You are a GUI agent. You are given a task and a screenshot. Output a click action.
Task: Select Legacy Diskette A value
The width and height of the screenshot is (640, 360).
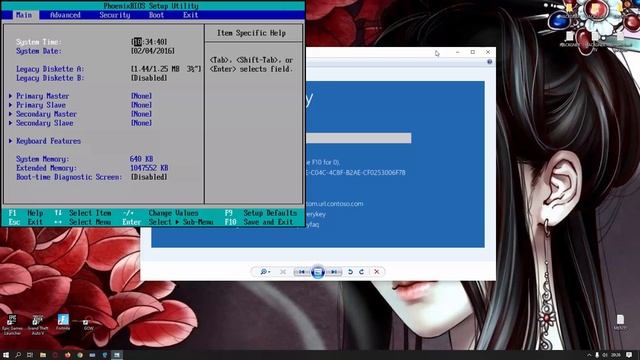(166, 69)
